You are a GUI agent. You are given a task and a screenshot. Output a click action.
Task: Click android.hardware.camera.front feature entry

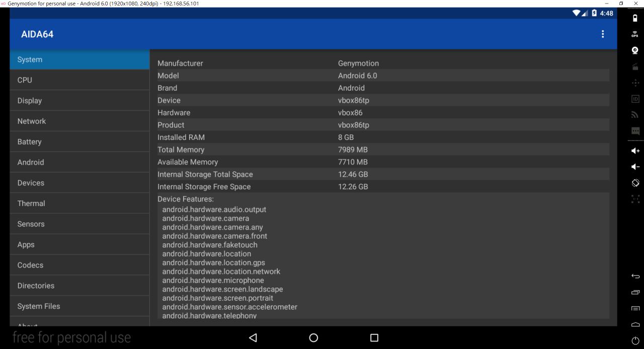(215, 236)
